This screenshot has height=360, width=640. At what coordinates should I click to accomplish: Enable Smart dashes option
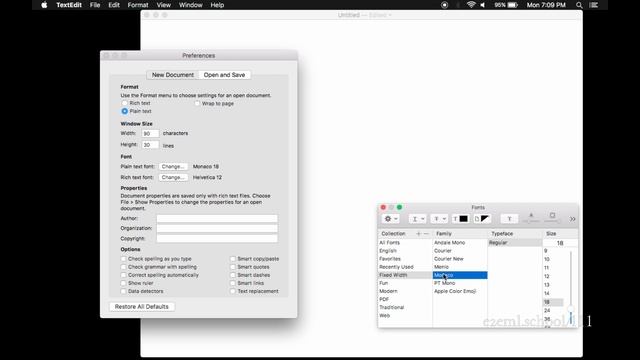[x=233, y=275]
